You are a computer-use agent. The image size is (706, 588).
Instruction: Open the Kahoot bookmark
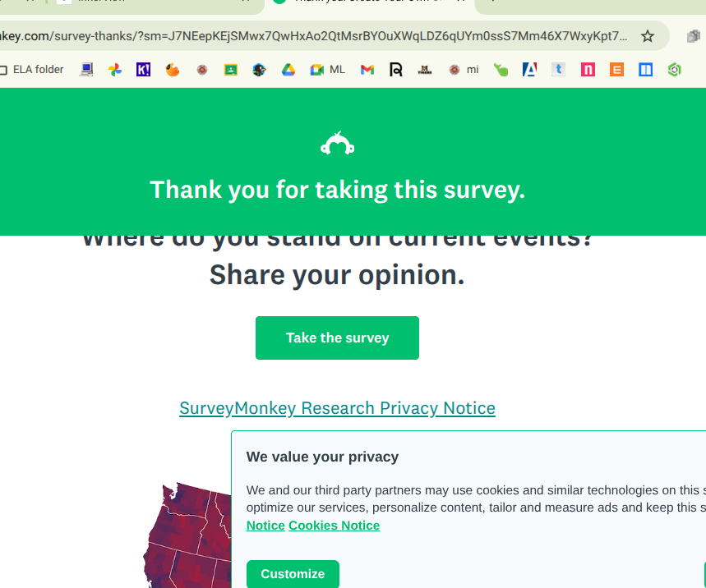coord(144,70)
